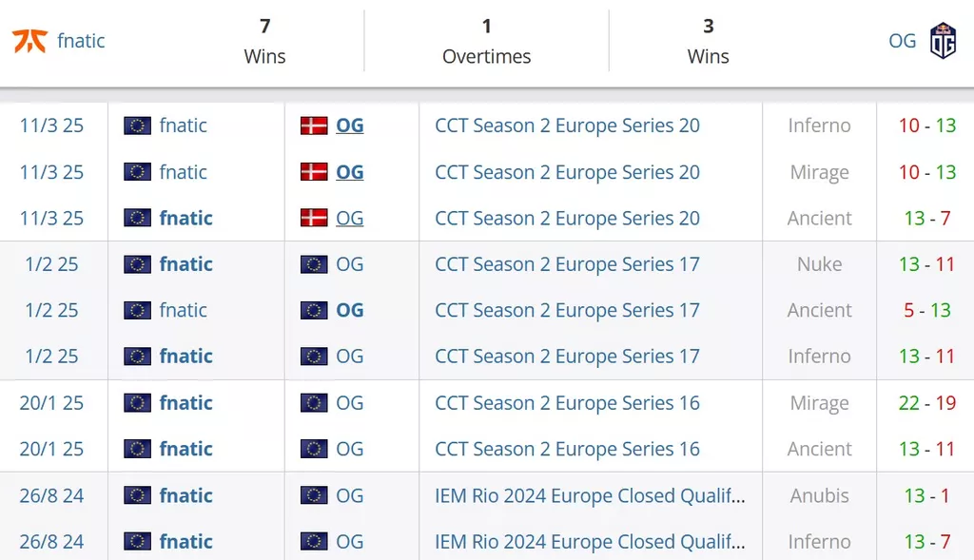This screenshot has height=560, width=974.
Task: Open OG team name in header
Action: tap(902, 40)
